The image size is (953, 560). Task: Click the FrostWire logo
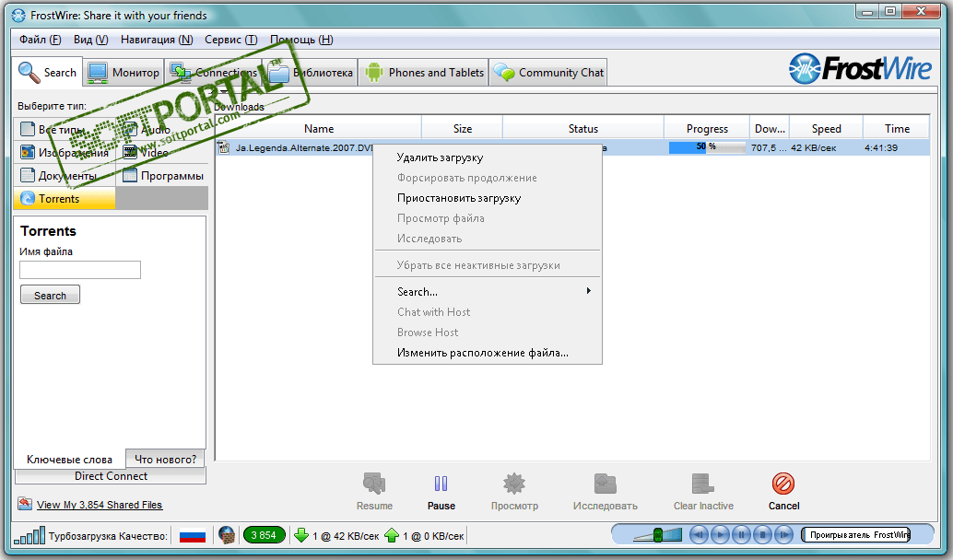(x=860, y=68)
